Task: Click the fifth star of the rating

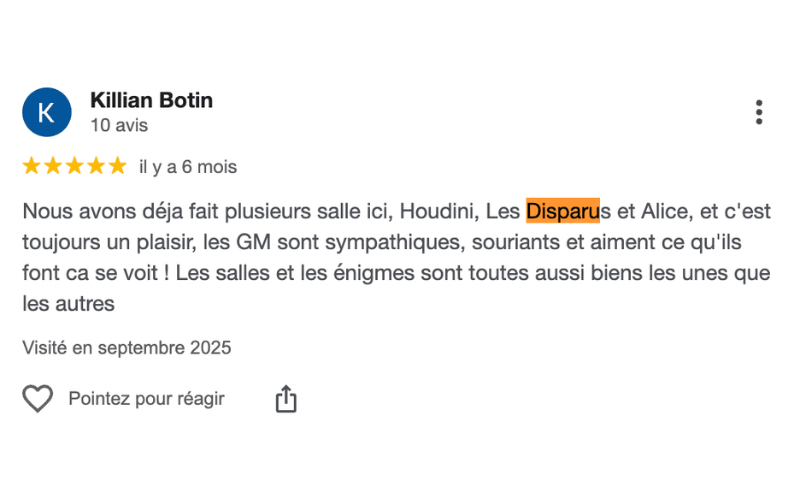Action: 118,166
